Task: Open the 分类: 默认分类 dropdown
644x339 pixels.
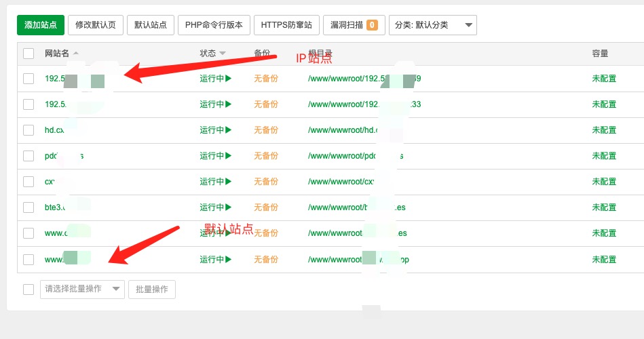Action: pyautogui.click(x=432, y=25)
